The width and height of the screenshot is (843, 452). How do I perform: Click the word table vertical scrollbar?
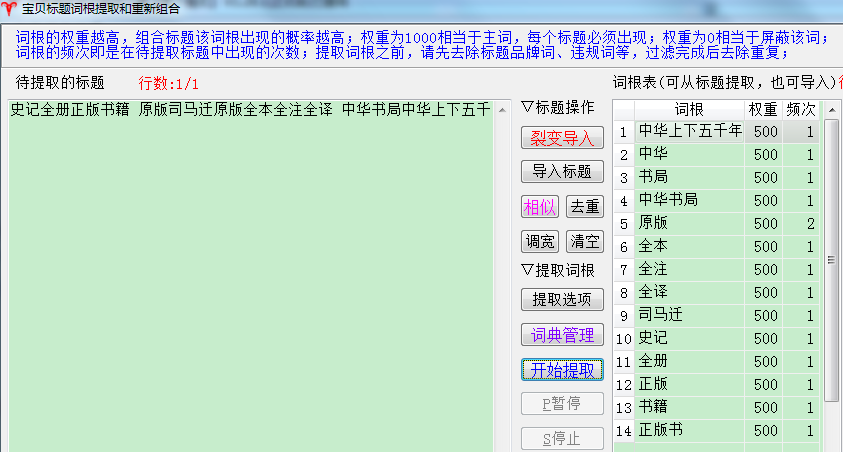tap(831, 260)
